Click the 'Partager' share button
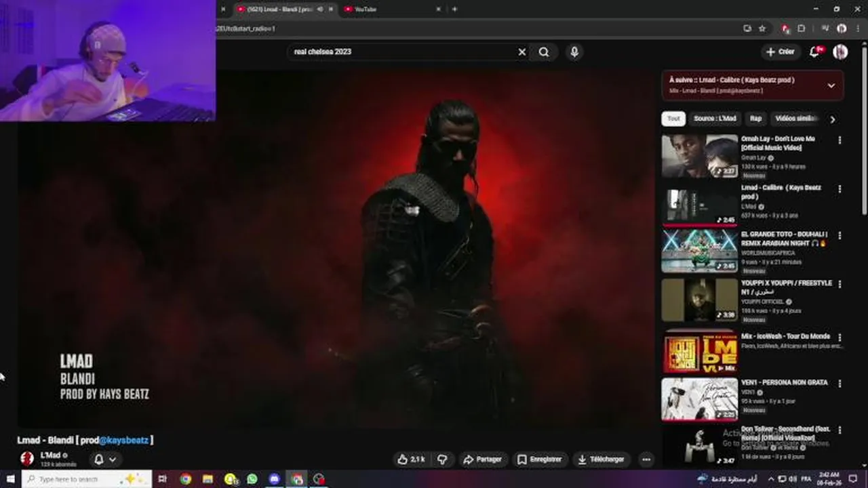 482,460
